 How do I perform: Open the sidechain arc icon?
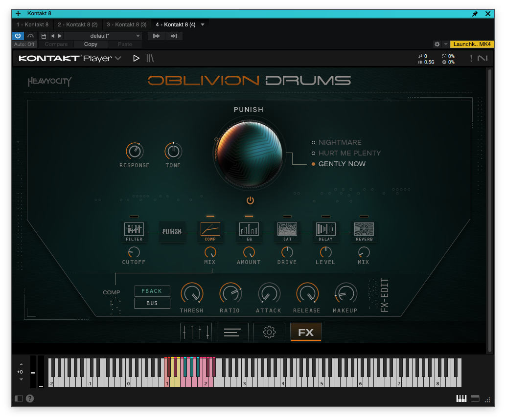click(30, 36)
